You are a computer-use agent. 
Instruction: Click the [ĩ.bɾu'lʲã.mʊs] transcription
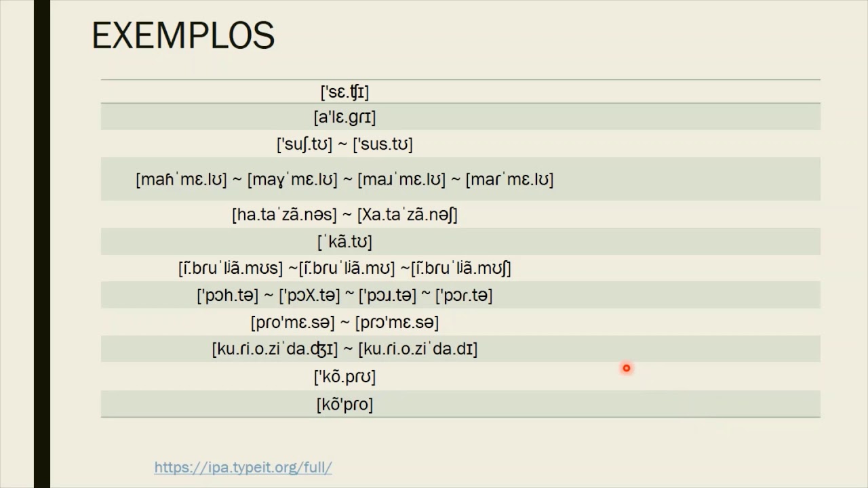click(231, 268)
